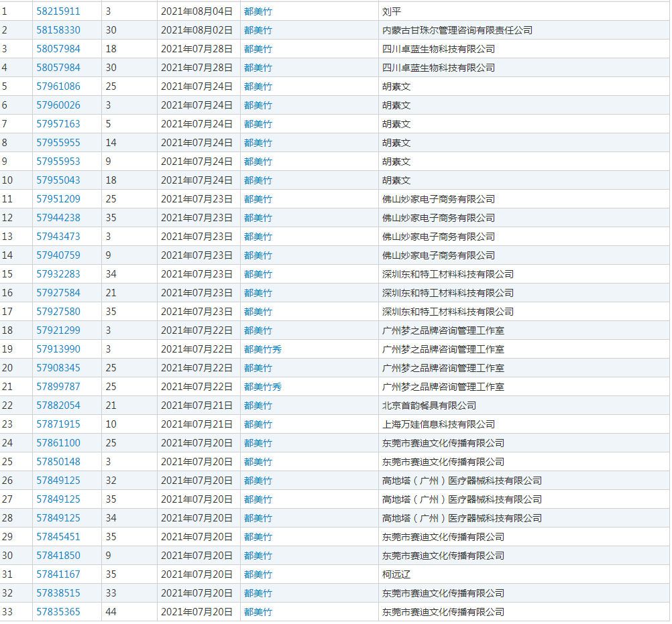Open 都美竹秀 trademark name in row 19
Image resolution: width=672 pixels, height=624 pixels.
262,349
